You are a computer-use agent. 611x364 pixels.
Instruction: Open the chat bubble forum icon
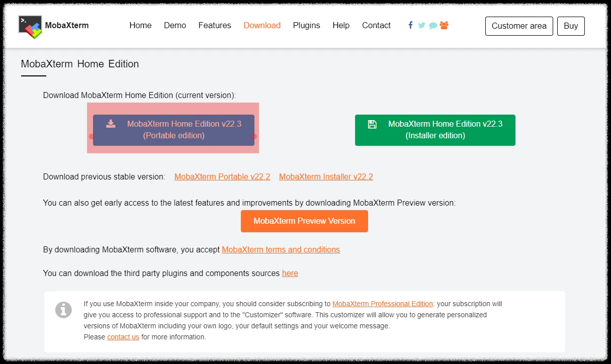[x=433, y=26]
